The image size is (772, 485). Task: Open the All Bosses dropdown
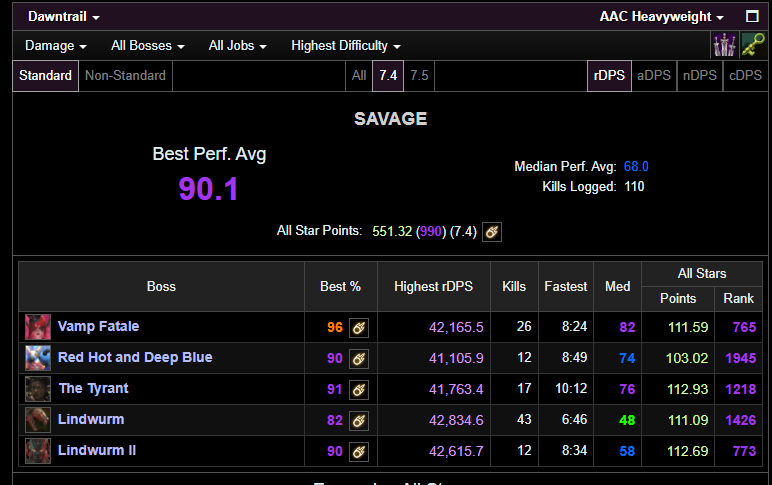tap(148, 46)
